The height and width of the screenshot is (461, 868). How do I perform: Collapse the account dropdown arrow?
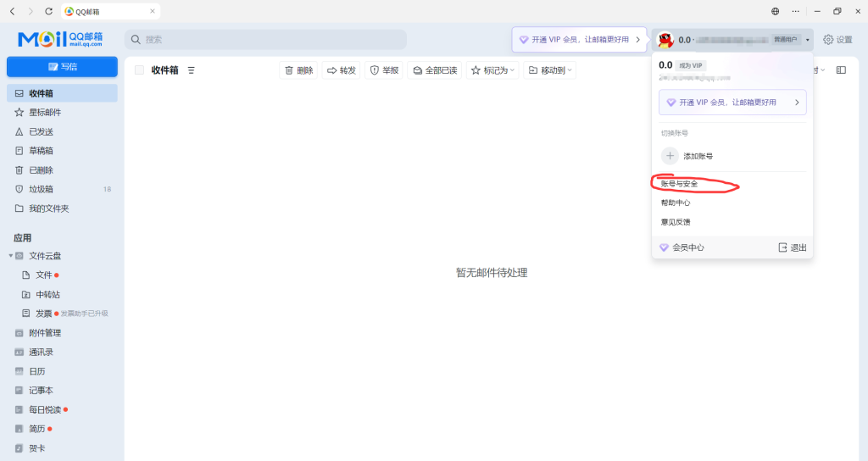click(808, 40)
